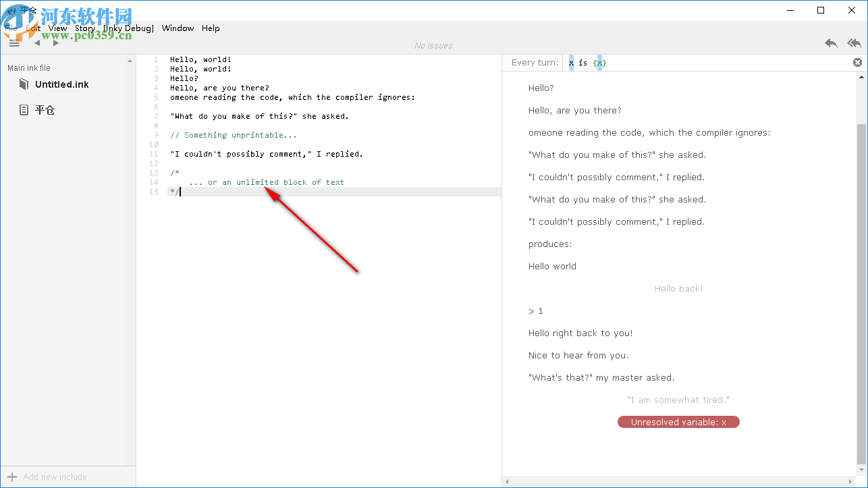868x488 pixels.
Task: Click the sidebar scroll-up arrow
Action: (x=130, y=61)
